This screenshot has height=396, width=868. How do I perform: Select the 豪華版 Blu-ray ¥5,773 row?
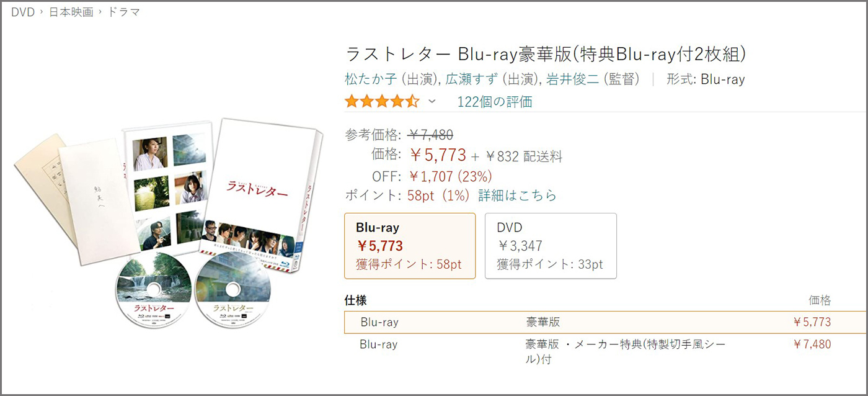coord(606,322)
